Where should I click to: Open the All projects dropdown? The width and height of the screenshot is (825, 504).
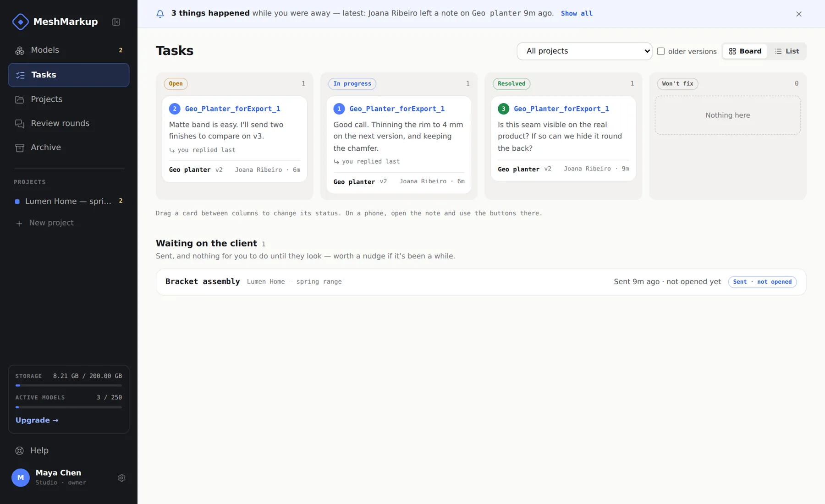(584, 51)
